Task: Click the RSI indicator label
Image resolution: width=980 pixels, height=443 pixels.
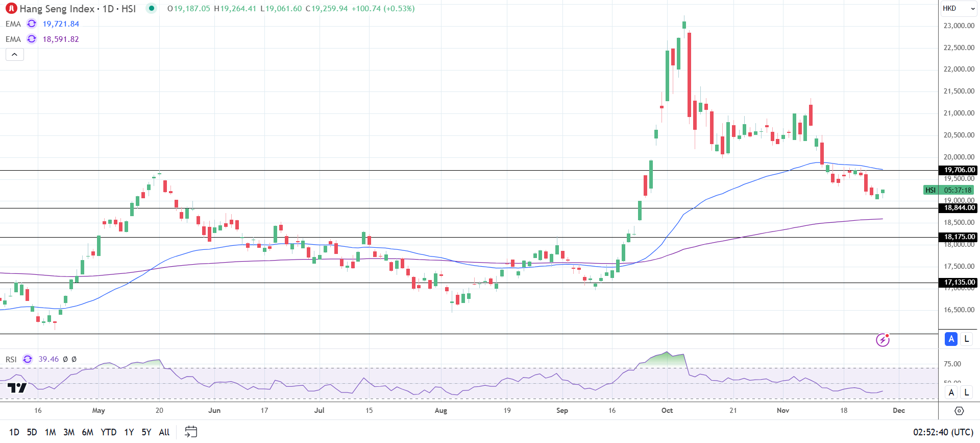Action: point(11,360)
